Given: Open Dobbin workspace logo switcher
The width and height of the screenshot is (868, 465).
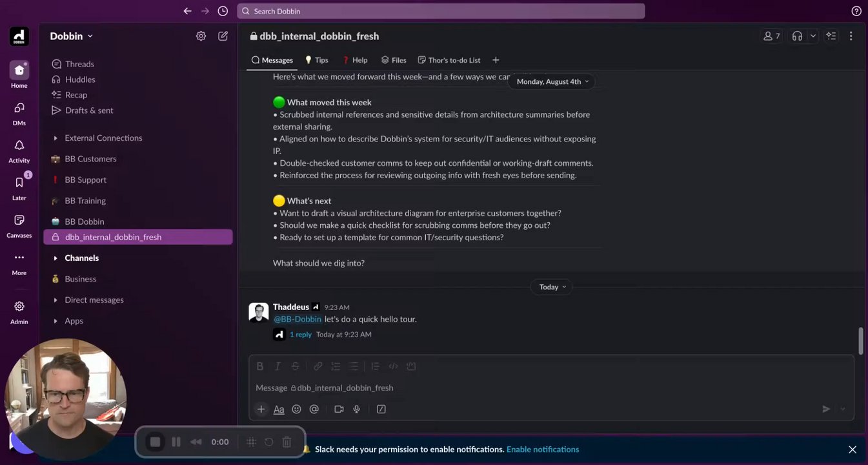Looking at the screenshot, I should (19, 37).
